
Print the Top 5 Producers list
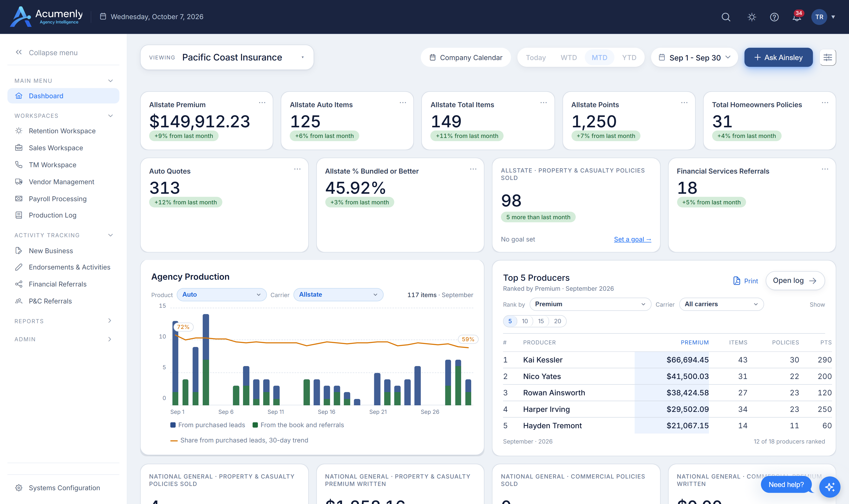coord(745,281)
